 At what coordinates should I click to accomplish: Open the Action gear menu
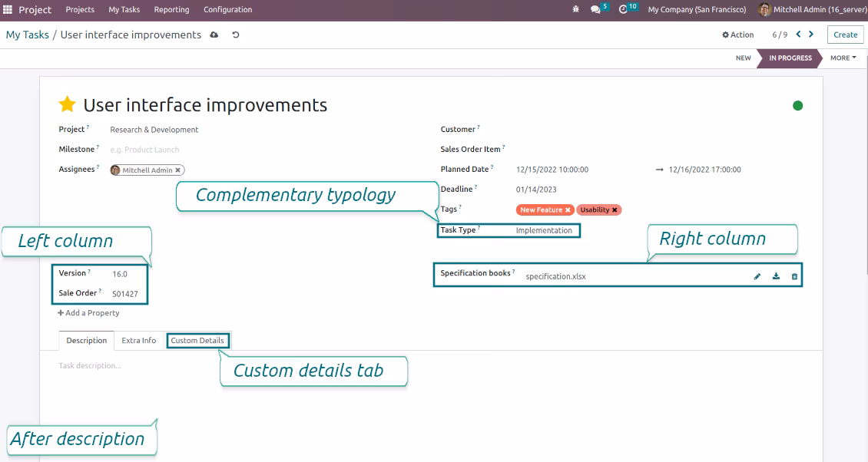[738, 35]
